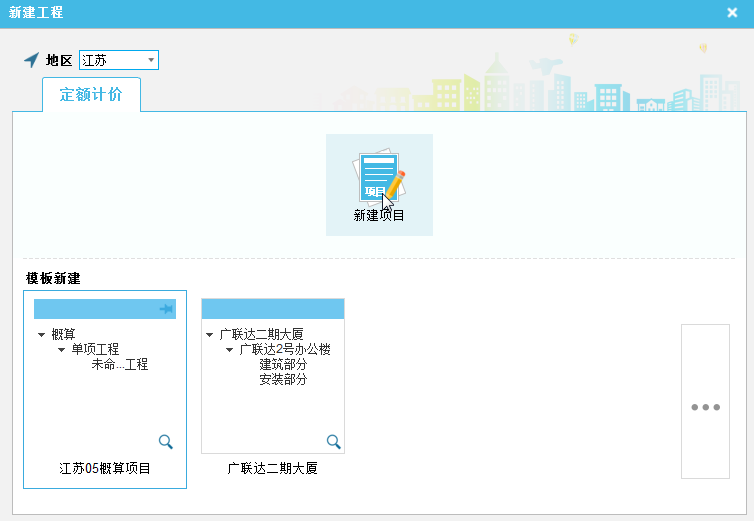
Task: Collapse the 广联达二期大厦 root tree node
Action: [x=209, y=335]
